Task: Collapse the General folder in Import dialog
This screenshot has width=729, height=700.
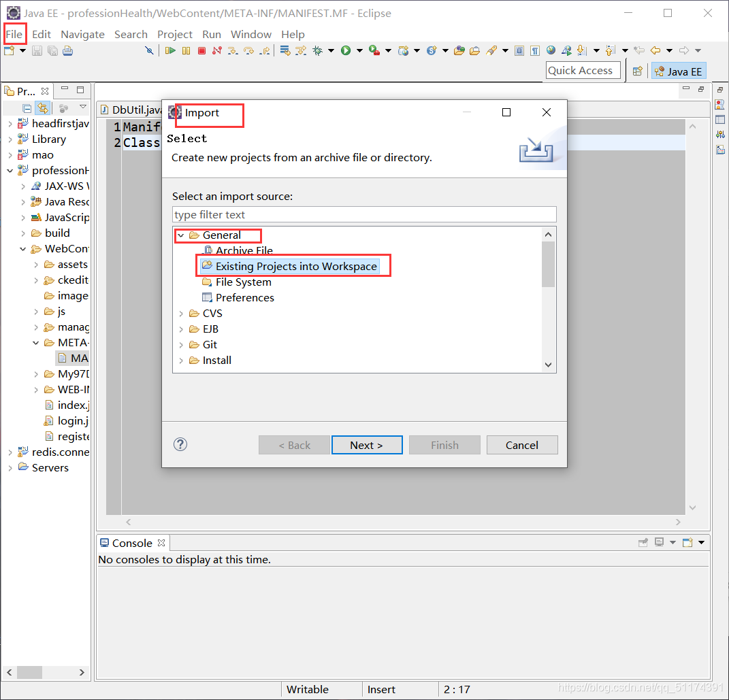Action: point(181,235)
